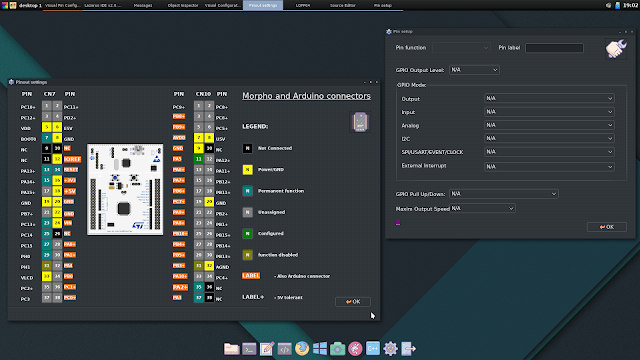Image resolution: width=640 pixels, height=360 pixels.
Task: Switch to the Object Inspector taskbar tab
Action: tap(183, 5)
